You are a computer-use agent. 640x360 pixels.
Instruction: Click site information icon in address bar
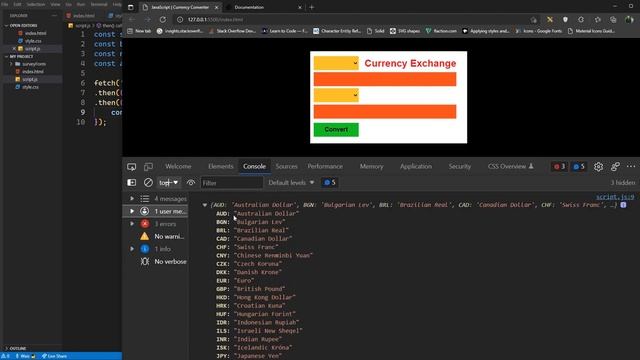(180, 20)
